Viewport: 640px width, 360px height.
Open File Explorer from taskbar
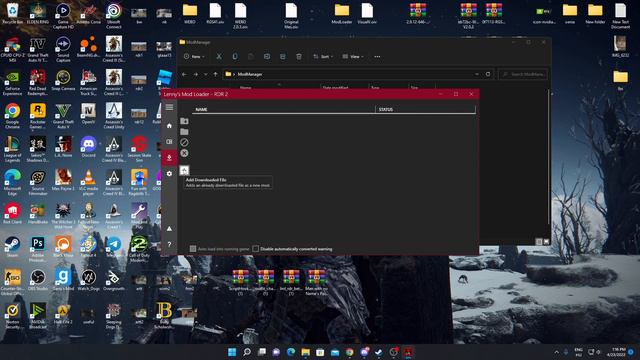pos(305,352)
